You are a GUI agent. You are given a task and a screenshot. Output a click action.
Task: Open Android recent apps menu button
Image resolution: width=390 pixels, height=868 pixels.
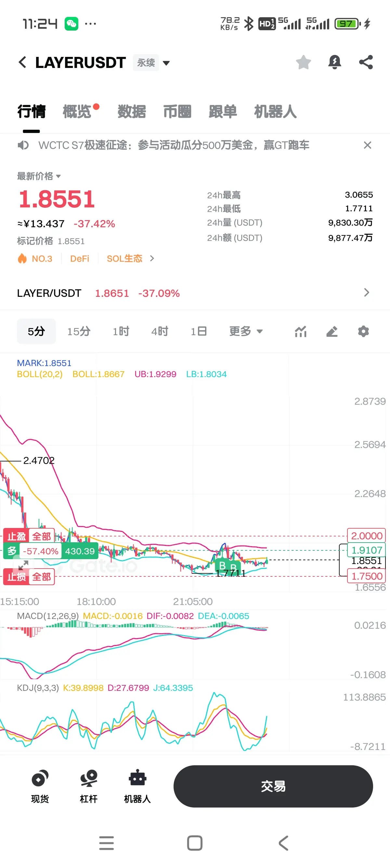tap(106, 843)
